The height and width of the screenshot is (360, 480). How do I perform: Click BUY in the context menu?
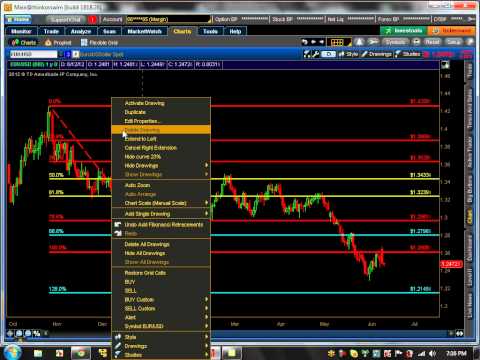click(161, 282)
